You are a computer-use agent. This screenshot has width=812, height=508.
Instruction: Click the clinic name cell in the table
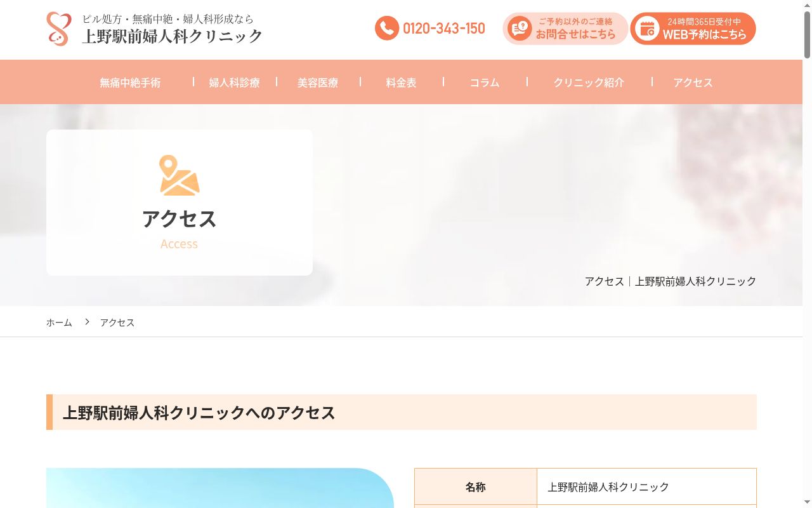(x=646, y=487)
